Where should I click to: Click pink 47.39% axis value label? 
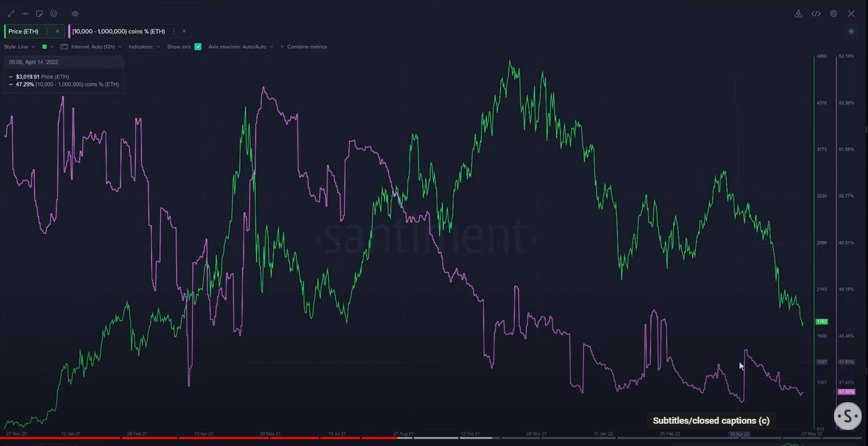tap(846, 392)
